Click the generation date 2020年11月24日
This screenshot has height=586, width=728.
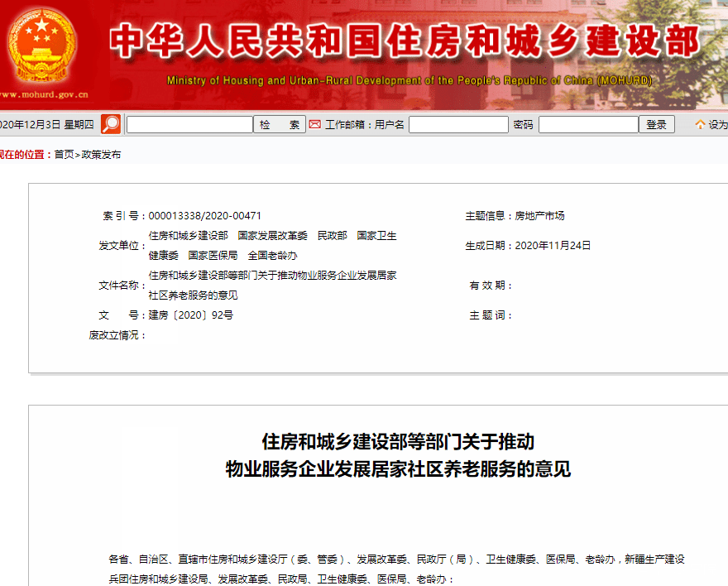click(x=553, y=246)
